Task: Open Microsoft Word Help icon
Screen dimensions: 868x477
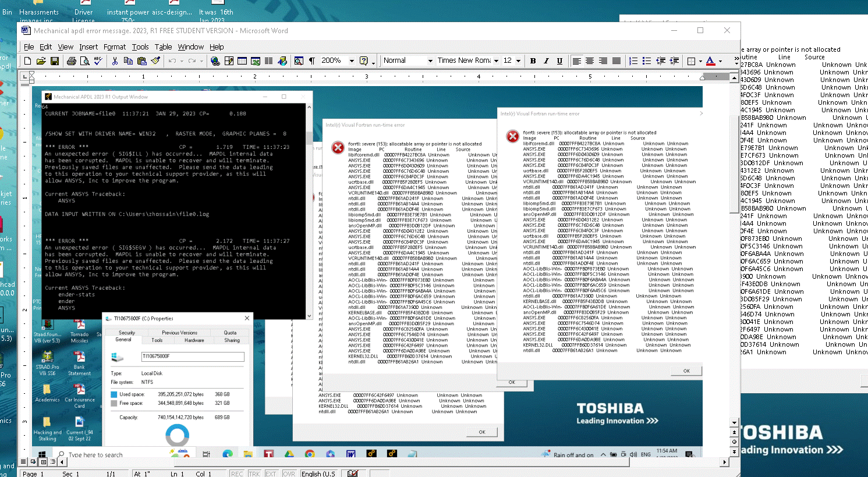Action: point(364,60)
